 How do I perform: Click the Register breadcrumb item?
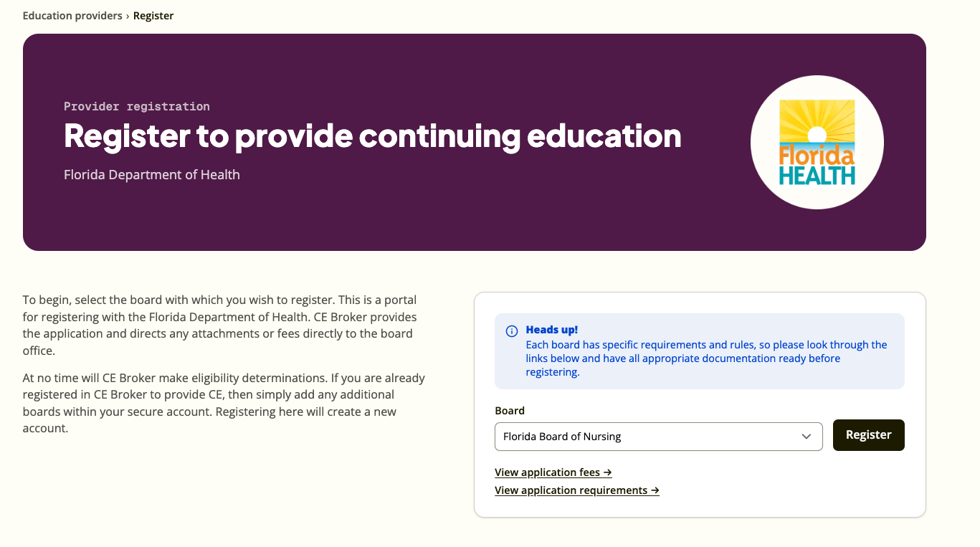(153, 16)
